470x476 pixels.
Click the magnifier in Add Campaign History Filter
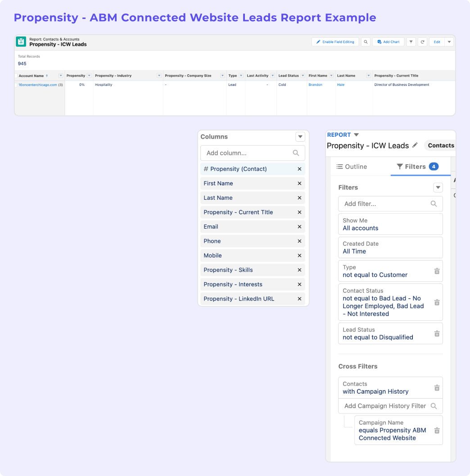[x=434, y=406]
